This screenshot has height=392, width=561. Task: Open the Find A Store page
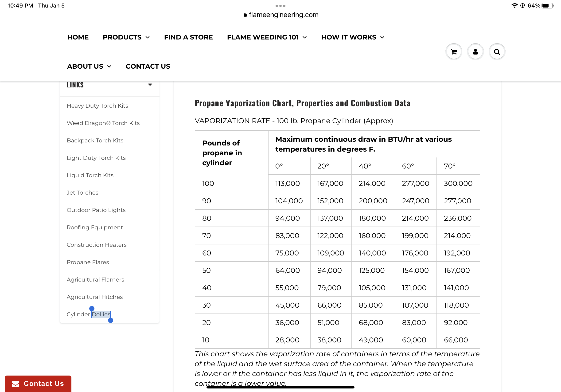(x=188, y=37)
